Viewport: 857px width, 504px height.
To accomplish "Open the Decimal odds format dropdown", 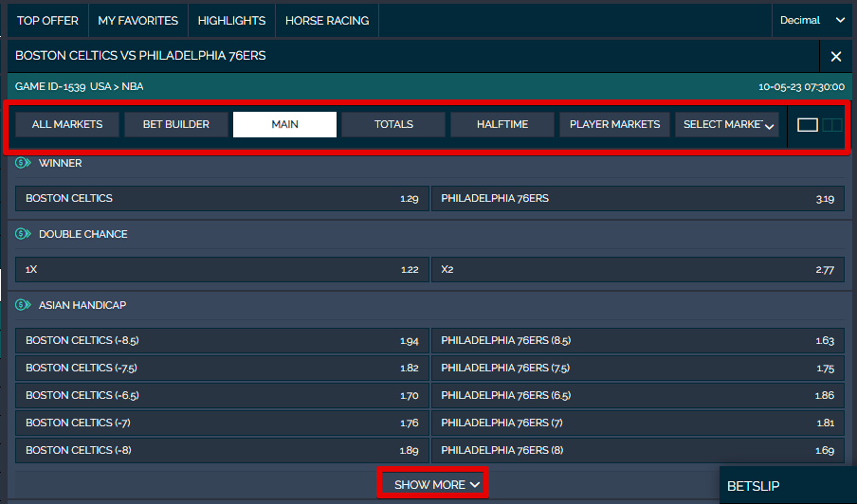I will click(811, 20).
